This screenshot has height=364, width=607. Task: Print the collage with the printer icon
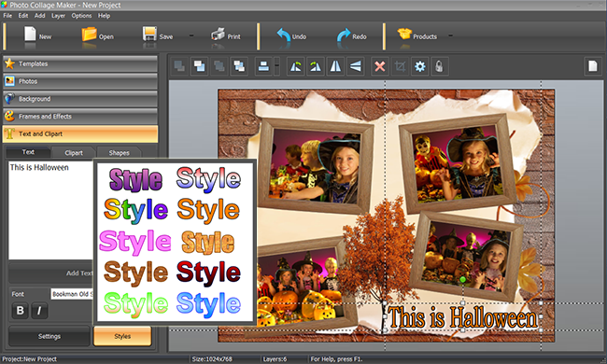(x=218, y=35)
